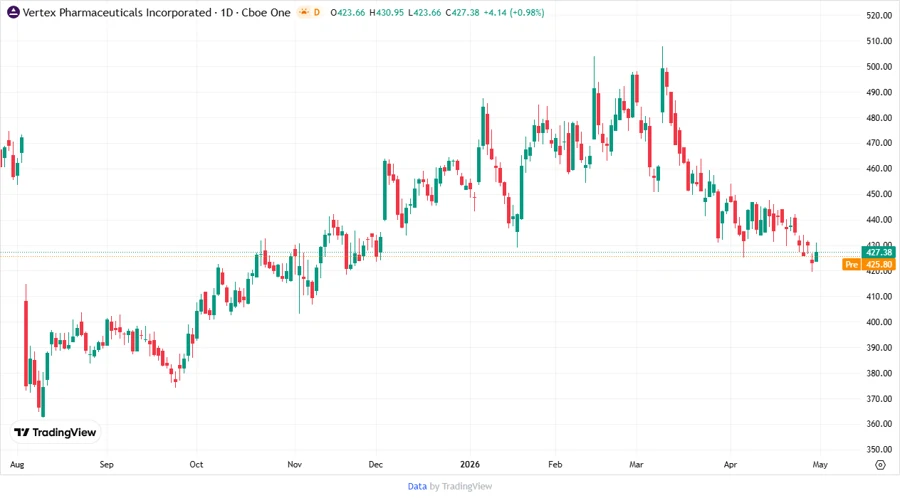The height and width of the screenshot is (498, 900).
Task: Click the Nov label on time axis
Action: pos(294,464)
